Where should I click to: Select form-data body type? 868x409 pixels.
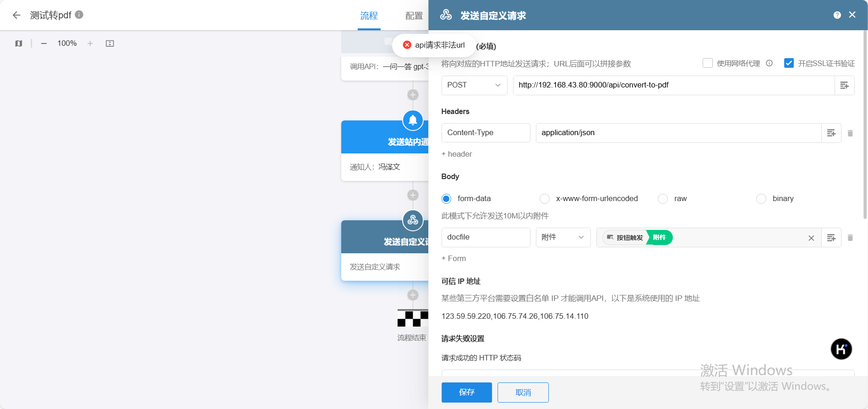[x=446, y=199]
